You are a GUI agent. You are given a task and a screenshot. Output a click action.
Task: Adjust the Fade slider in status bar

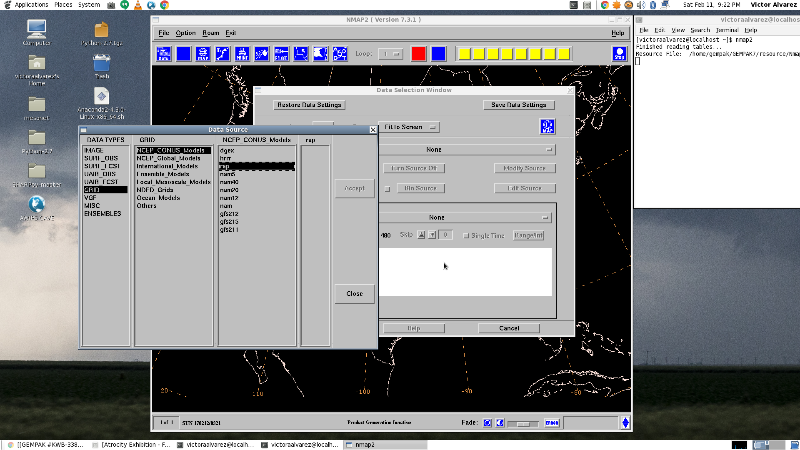[520, 423]
